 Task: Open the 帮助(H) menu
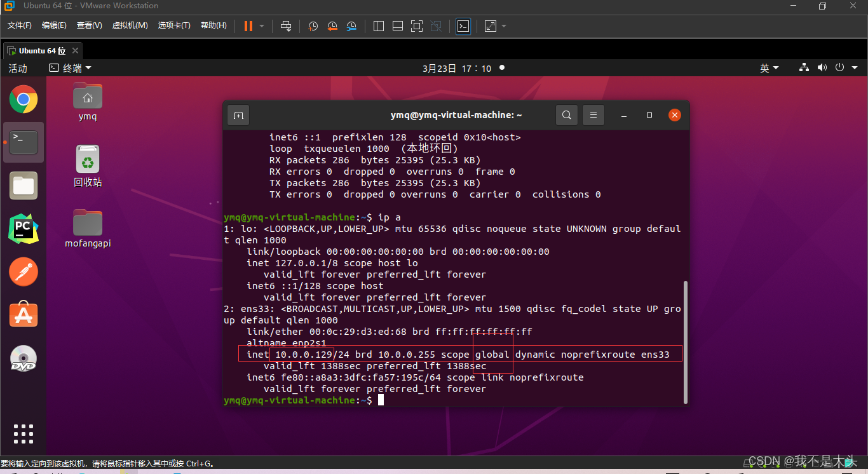click(214, 25)
